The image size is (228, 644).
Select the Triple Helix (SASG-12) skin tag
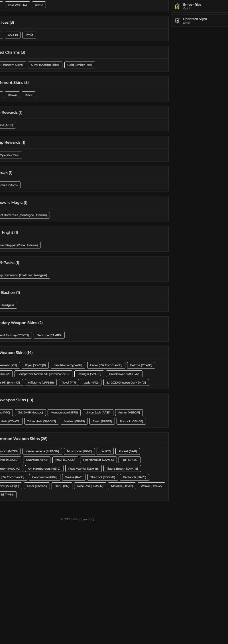(x=42, y=421)
